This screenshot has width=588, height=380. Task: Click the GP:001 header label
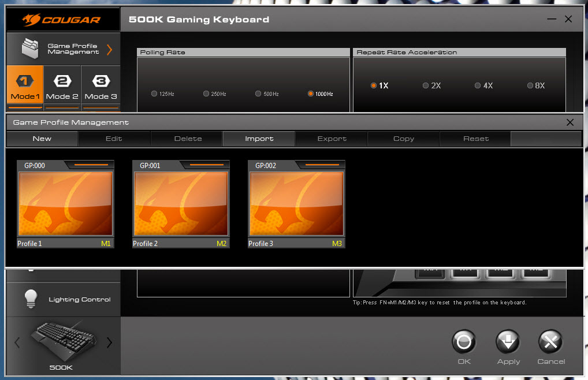pyautogui.click(x=150, y=166)
